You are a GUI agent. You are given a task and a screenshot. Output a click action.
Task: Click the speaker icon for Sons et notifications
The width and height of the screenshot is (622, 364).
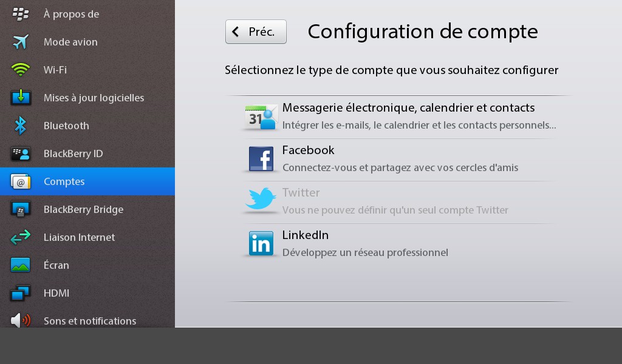[21, 320]
